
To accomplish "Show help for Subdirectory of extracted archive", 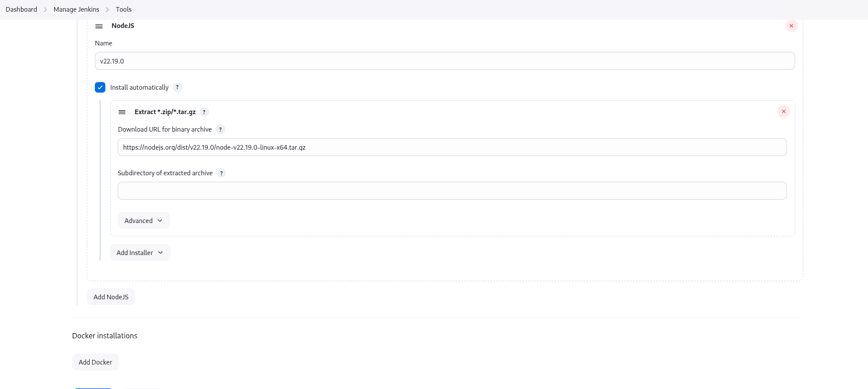I will pyautogui.click(x=221, y=173).
